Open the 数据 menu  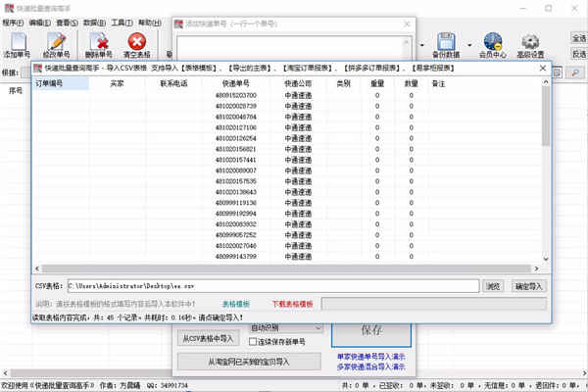coord(94,23)
